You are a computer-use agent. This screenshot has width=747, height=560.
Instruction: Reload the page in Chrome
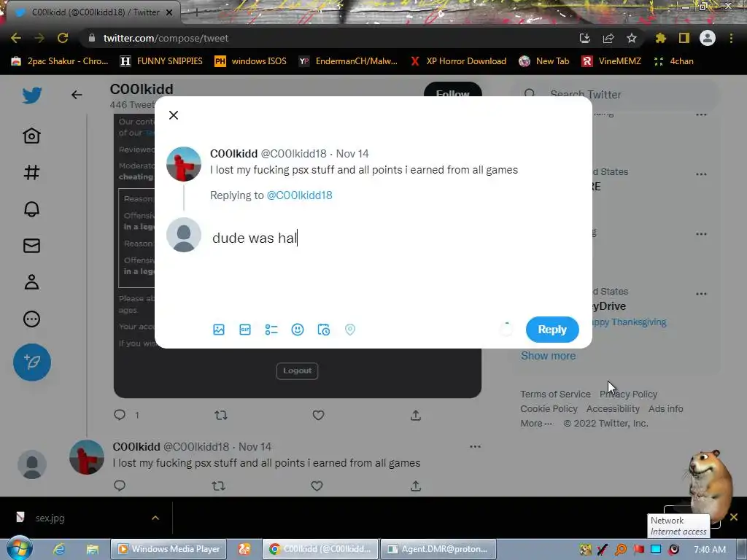[63, 38]
